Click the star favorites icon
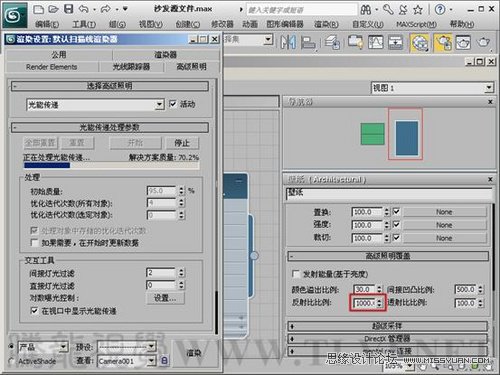 coord(418,10)
